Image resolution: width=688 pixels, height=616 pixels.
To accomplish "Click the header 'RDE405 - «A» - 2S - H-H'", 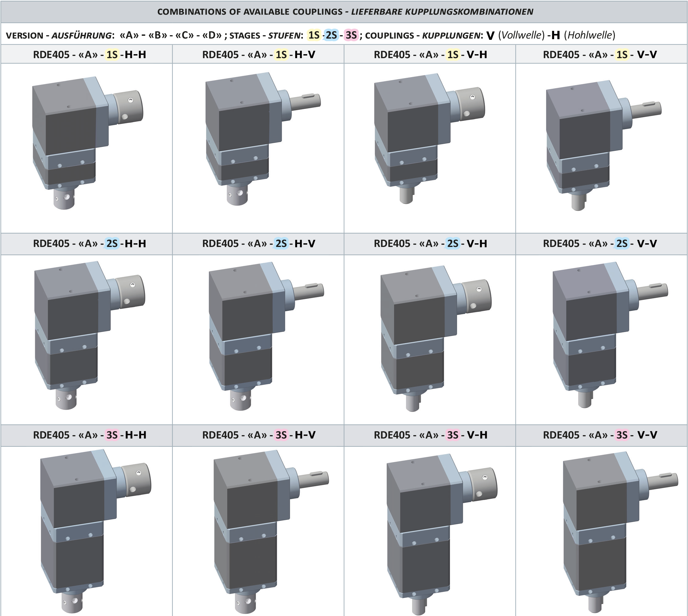I will coord(90,243).
